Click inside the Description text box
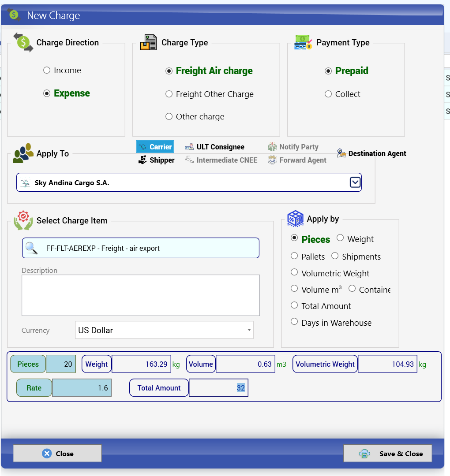The width and height of the screenshot is (450, 476). [x=141, y=295]
